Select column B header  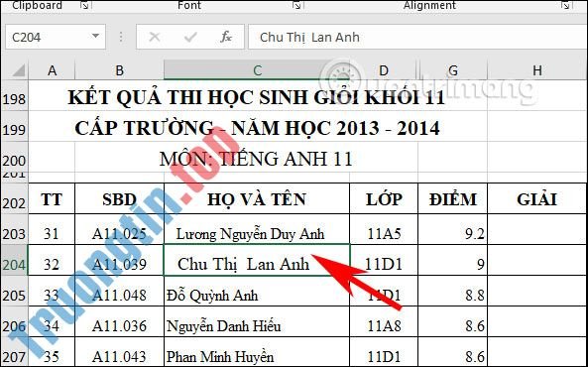(x=119, y=70)
